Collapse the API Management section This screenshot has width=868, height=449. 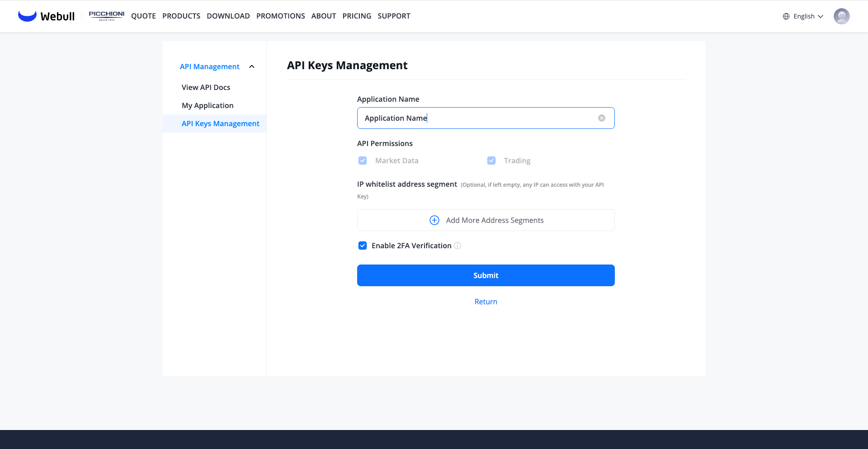click(252, 66)
